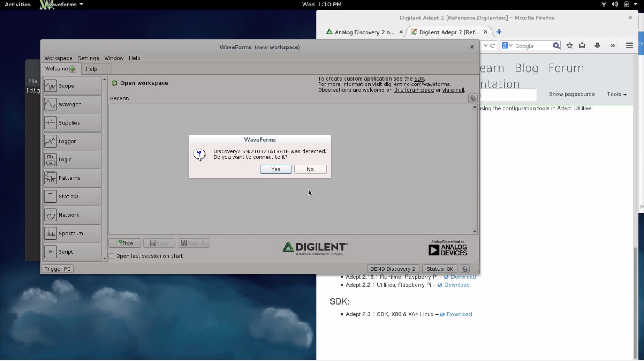
Task: Open the Workspace menu
Action: point(58,58)
